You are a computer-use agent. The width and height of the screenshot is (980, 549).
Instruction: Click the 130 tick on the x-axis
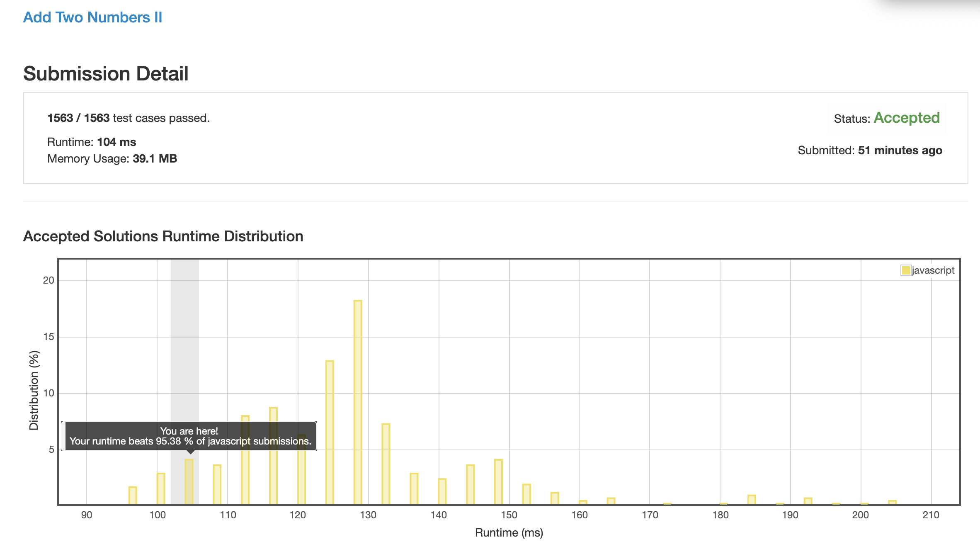pyautogui.click(x=368, y=515)
